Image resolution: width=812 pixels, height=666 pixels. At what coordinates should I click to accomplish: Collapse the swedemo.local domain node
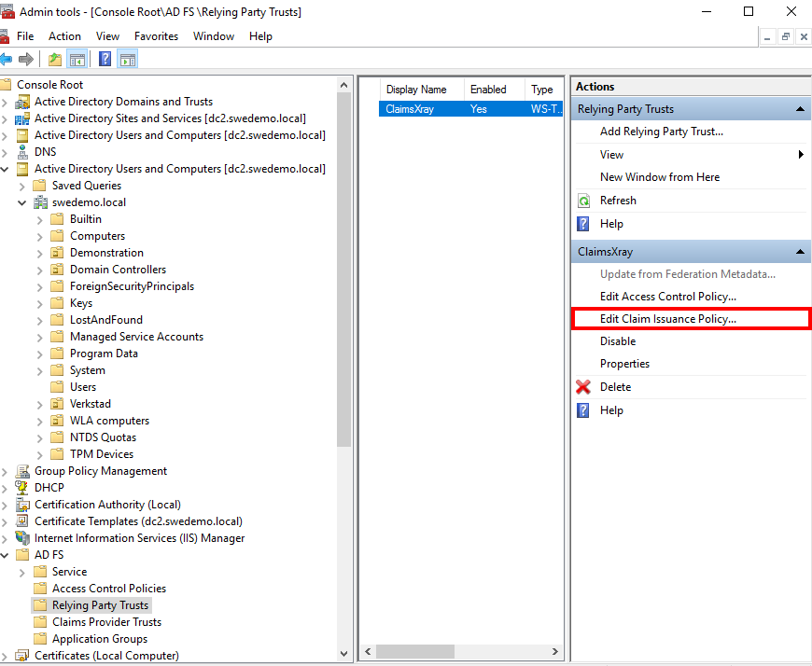pos(21,202)
